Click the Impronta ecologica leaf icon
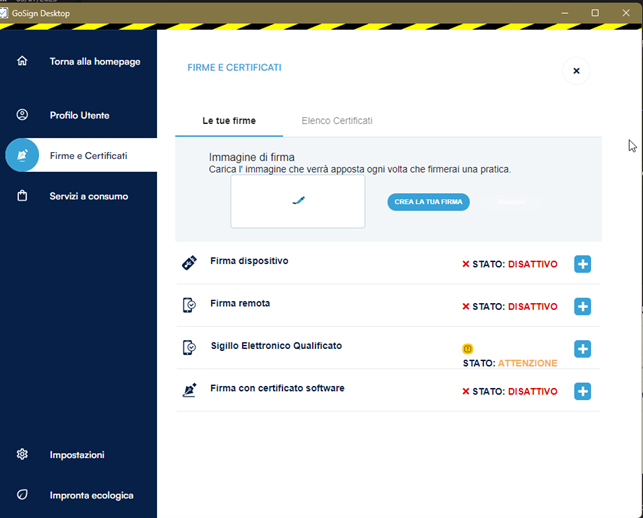This screenshot has width=643, height=518. [x=22, y=495]
